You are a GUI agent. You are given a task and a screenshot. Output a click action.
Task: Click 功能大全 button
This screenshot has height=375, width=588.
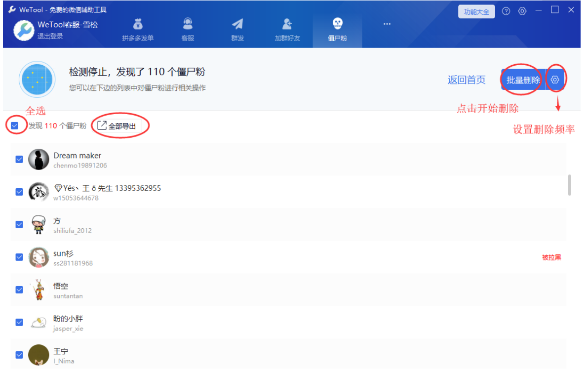(x=476, y=12)
